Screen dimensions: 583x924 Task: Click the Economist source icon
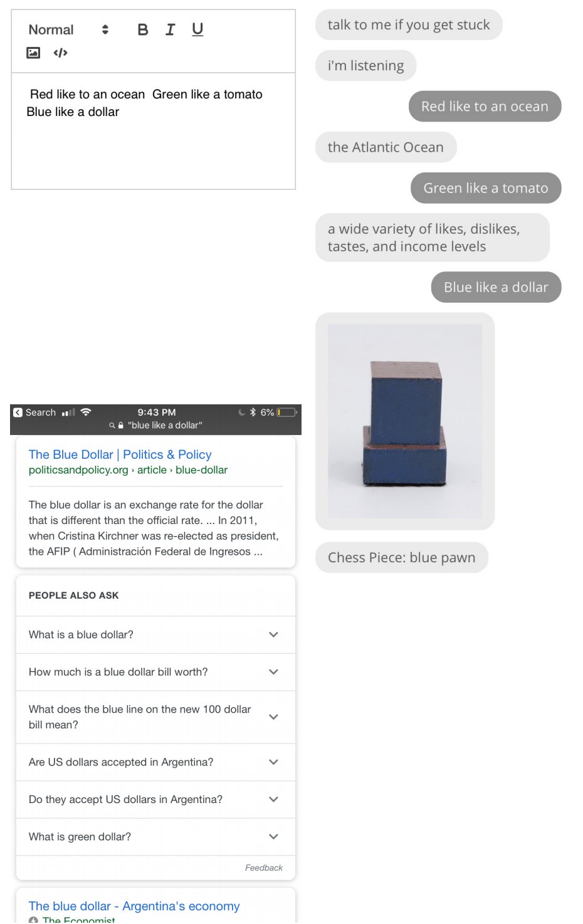(x=33, y=920)
